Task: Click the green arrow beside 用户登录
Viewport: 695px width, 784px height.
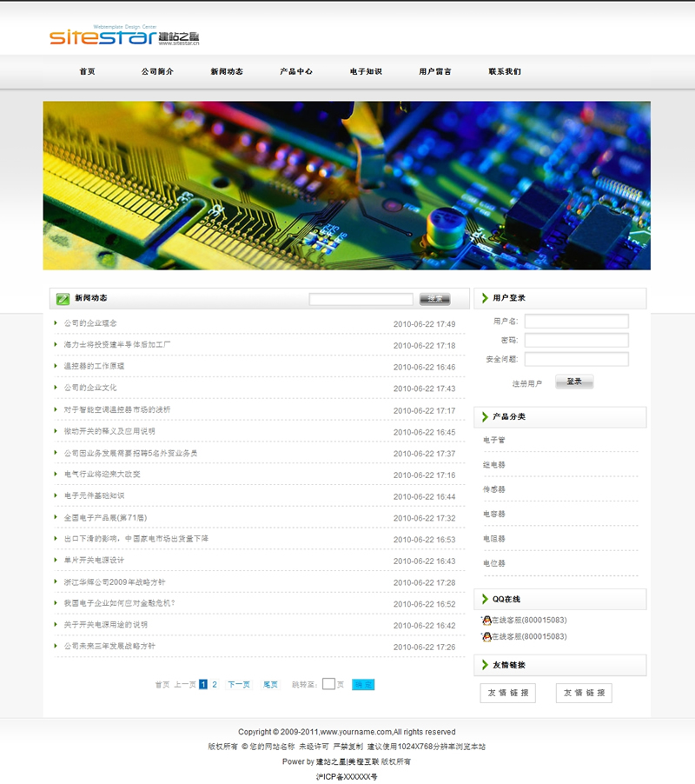Action: pyautogui.click(x=484, y=298)
